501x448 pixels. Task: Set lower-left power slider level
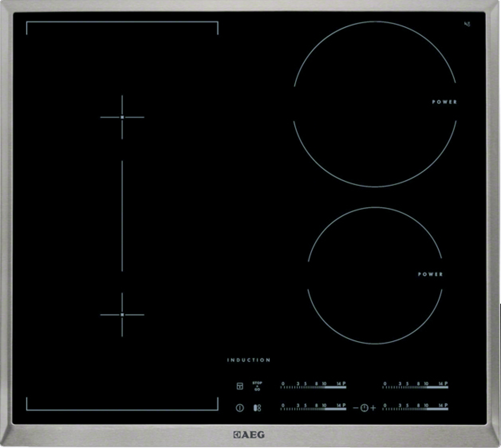pos(313,407)
